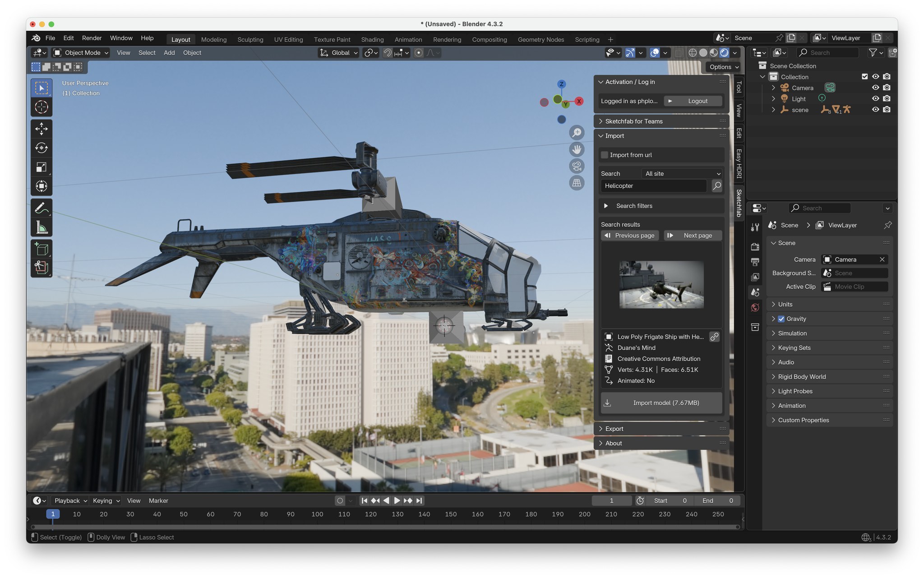Click the Helicopter search input field
924x578 pixels.
[x=654, y=186]
